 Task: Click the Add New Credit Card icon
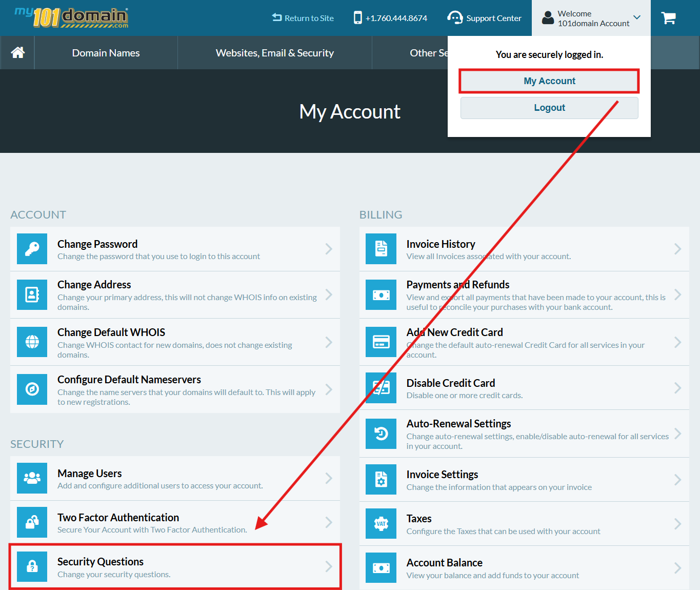[x=381, y=342]
